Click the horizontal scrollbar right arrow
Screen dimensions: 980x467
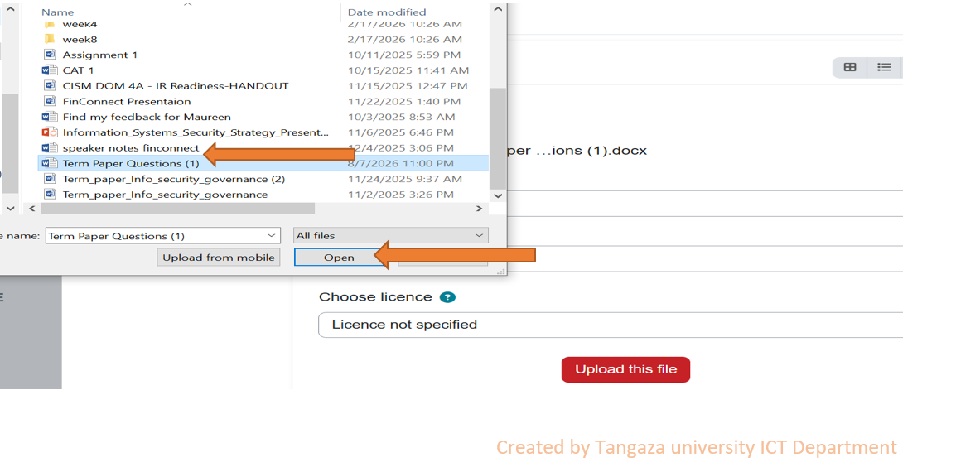click(480, 209)
